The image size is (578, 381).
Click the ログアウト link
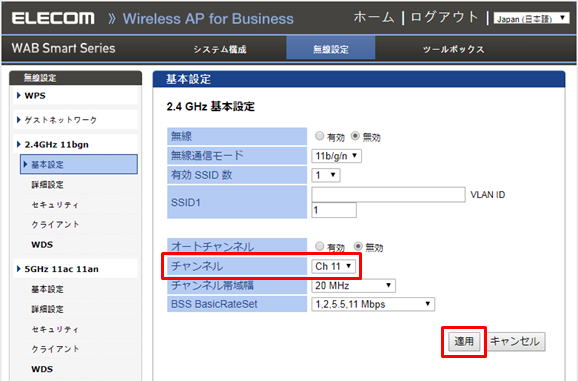point(444,17)
